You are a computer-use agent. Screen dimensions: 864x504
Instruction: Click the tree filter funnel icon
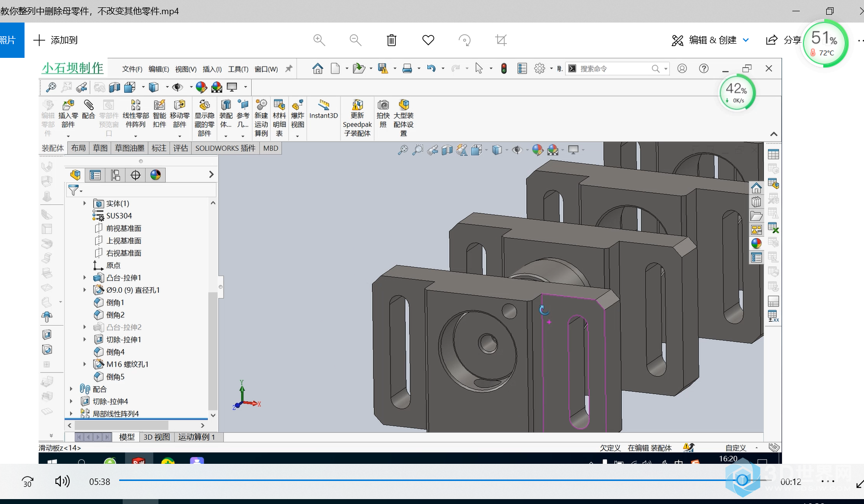74,190
